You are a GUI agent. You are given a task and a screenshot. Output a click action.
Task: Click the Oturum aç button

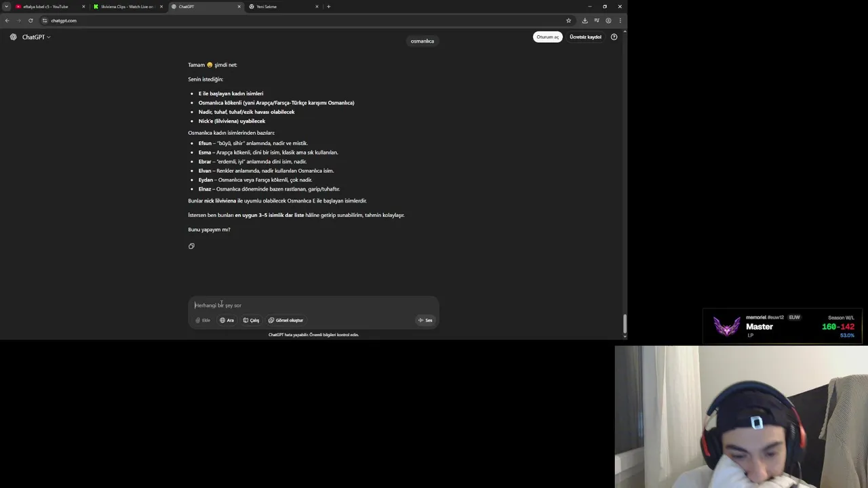click(x=547, y=37)
